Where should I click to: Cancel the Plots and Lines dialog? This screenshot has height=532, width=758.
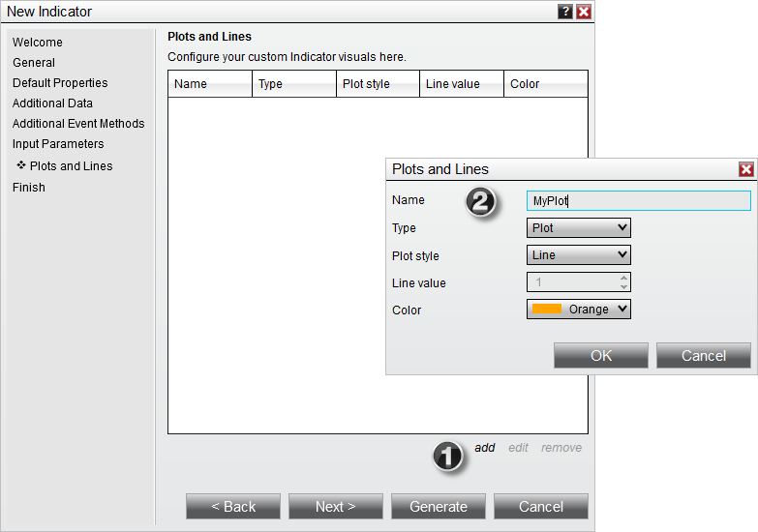[x=703, y=356]
